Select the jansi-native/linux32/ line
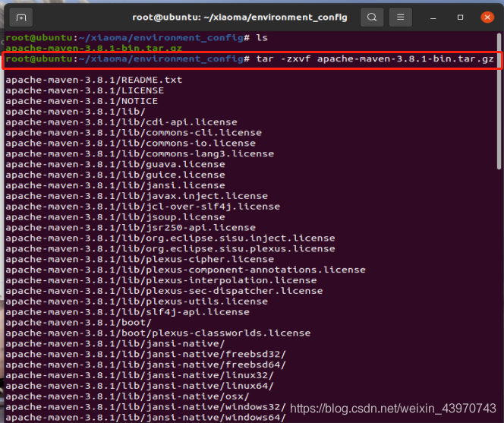 pyautogui.click(x=140, y=375)
